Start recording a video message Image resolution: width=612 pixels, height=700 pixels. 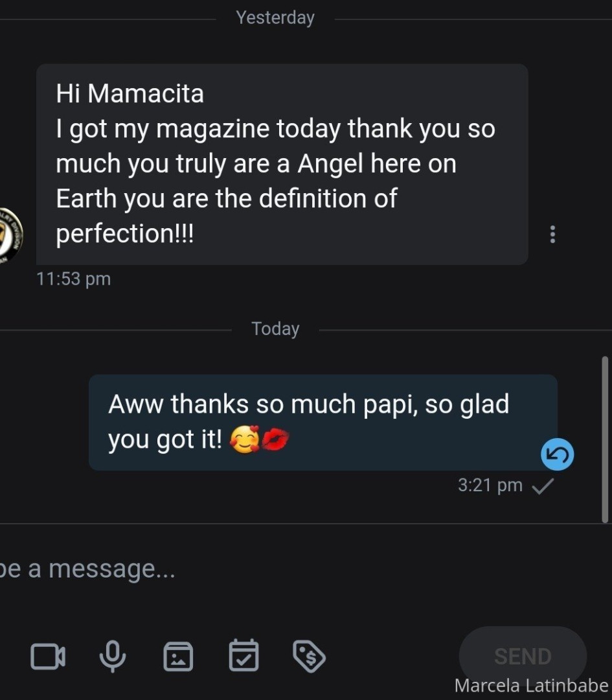(48, 657)
